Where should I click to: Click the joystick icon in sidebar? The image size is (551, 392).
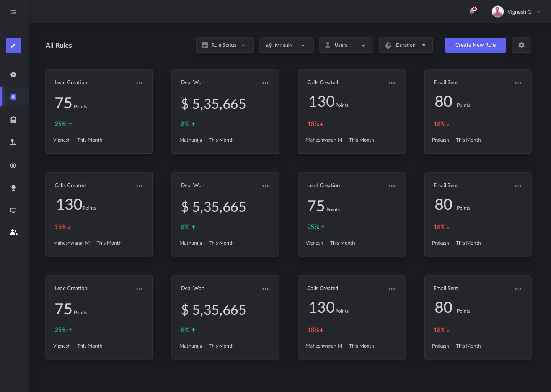click(x=13, y=142)
